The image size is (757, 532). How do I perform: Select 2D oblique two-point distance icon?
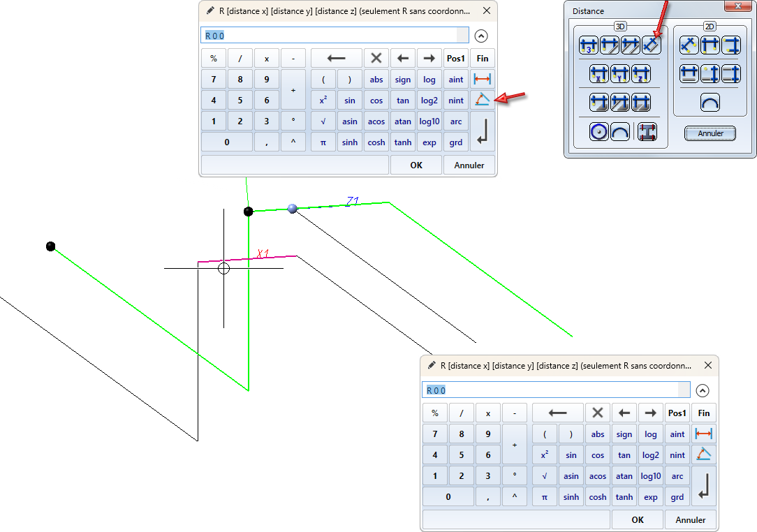pos(689,45)
